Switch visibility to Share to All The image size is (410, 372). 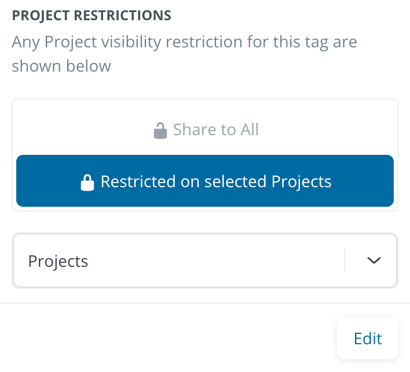[205, 130]
